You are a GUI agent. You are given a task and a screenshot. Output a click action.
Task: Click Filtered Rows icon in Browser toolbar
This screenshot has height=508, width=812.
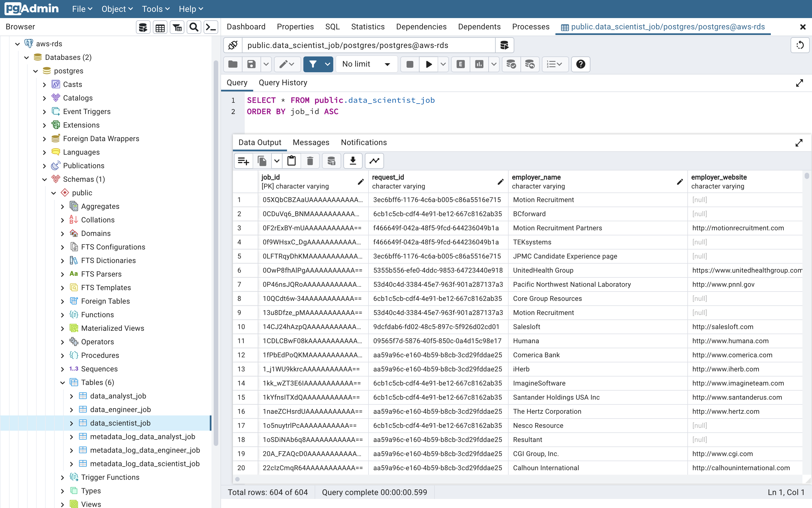177,27
